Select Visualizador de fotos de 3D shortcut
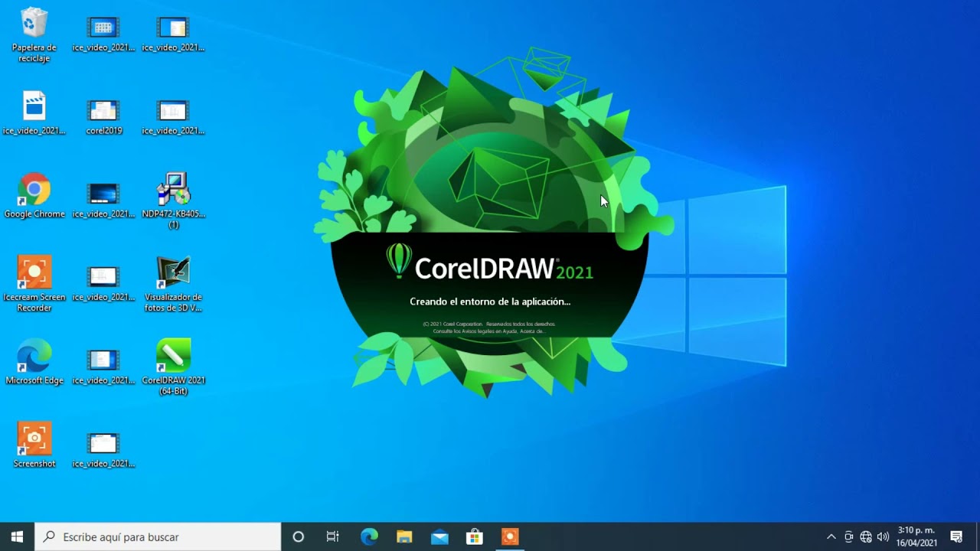 pyautogui.click(x=174, y=284)
